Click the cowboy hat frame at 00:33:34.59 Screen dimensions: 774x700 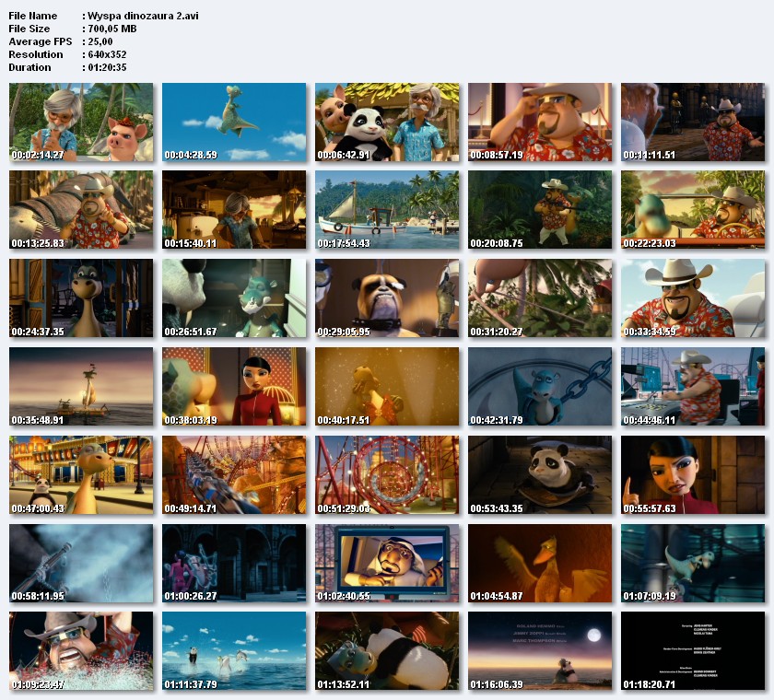pyautogui.click(x=693, y=297)
